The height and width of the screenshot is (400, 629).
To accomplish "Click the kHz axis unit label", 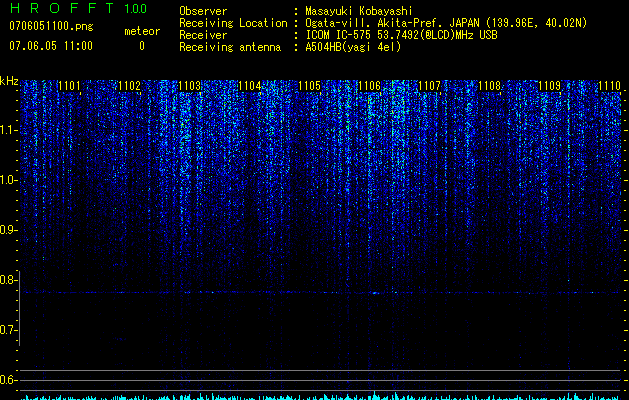I will click(9, 81).
